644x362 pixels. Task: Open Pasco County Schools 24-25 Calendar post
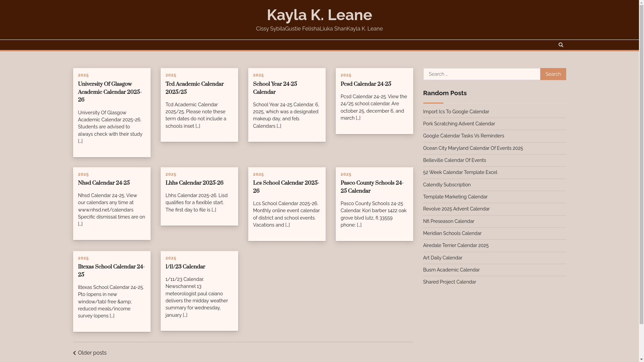pos(372,187)
